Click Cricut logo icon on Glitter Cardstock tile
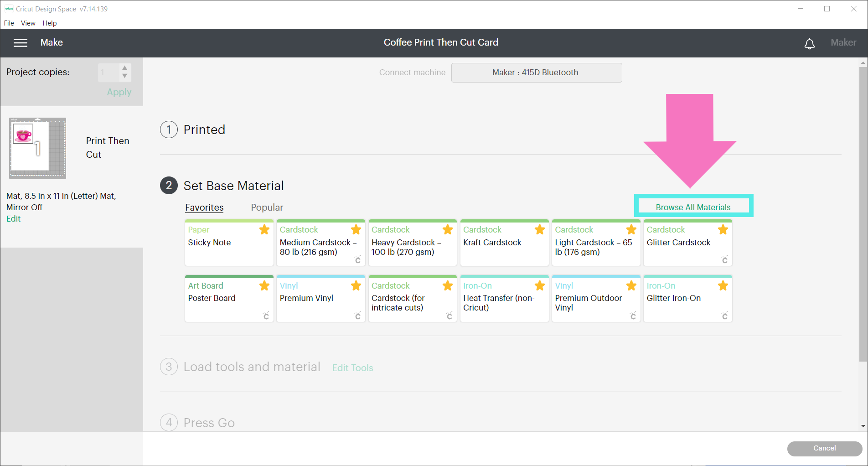868x466 pixels. click(x=724, y=259)
